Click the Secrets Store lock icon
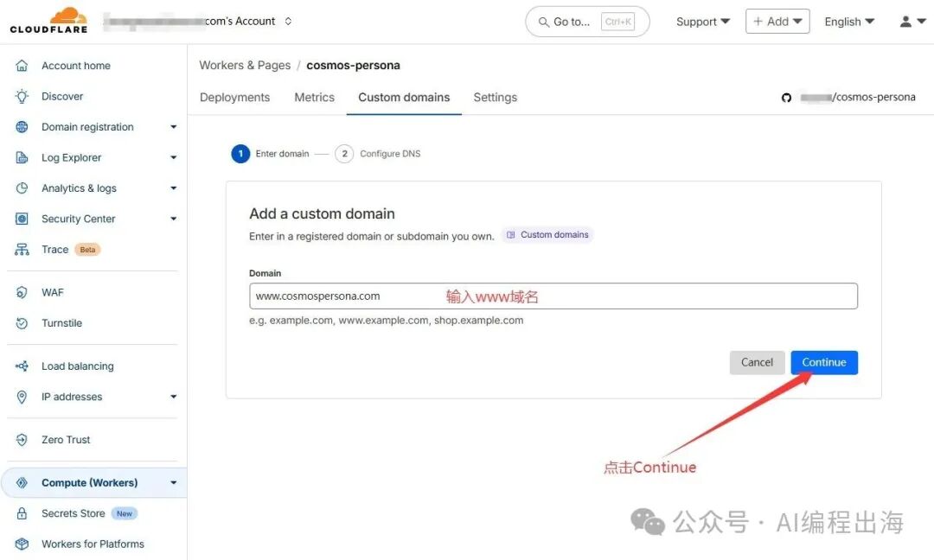This screenshot has width=934, height=560. (x=22, y=513)
